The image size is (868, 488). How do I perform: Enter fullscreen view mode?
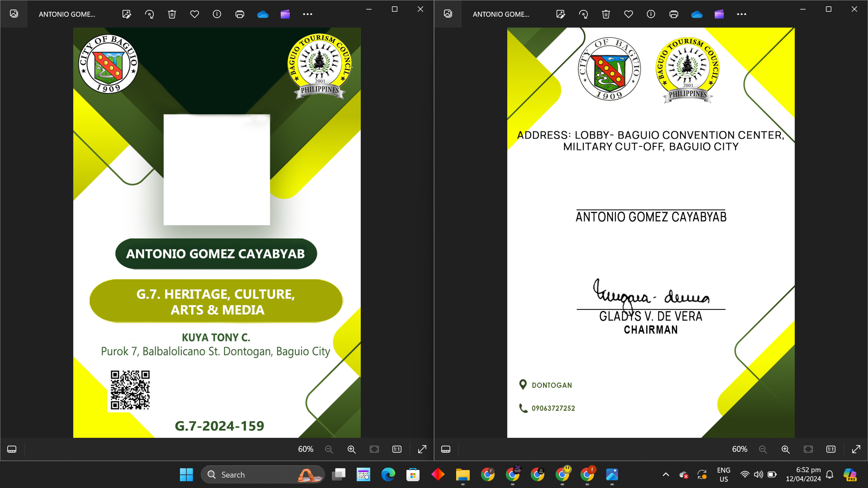tap(421, 449)
